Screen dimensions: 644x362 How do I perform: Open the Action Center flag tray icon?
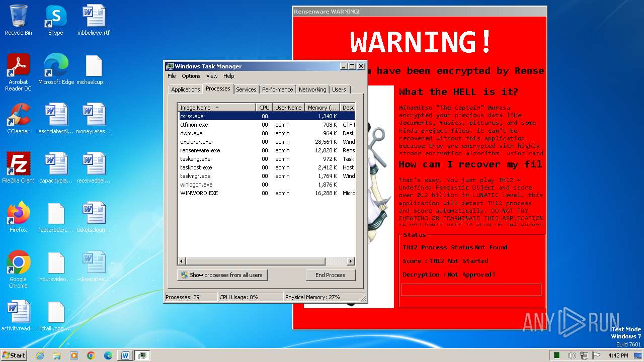(596, 355)
